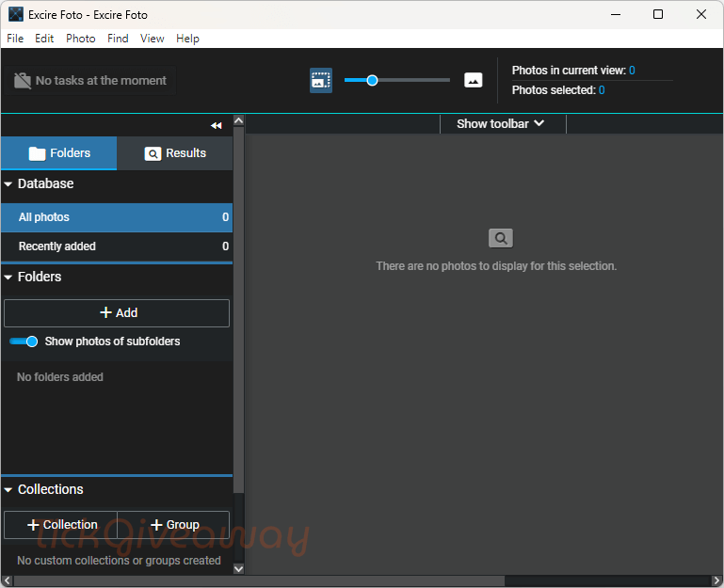Collapse the Collections section
This screenshot has height=588, width=724.
pyautogui.click(x=8, y=490)
